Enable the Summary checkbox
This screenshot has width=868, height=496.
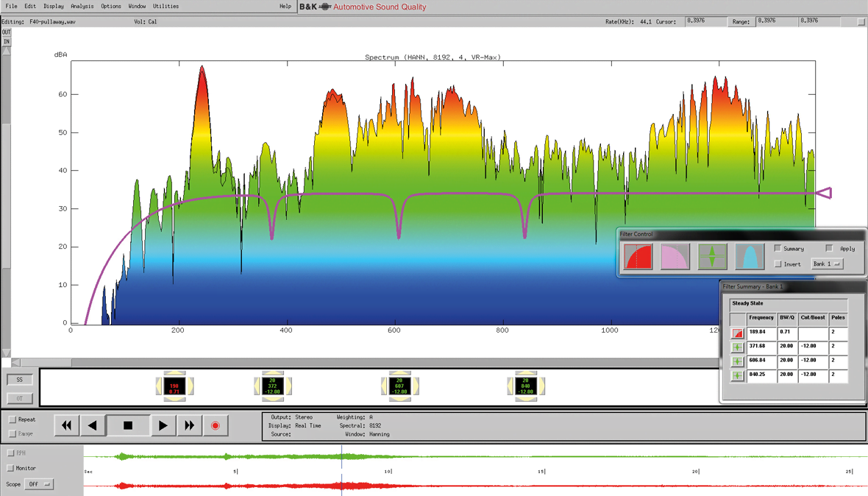coord(778,249)
